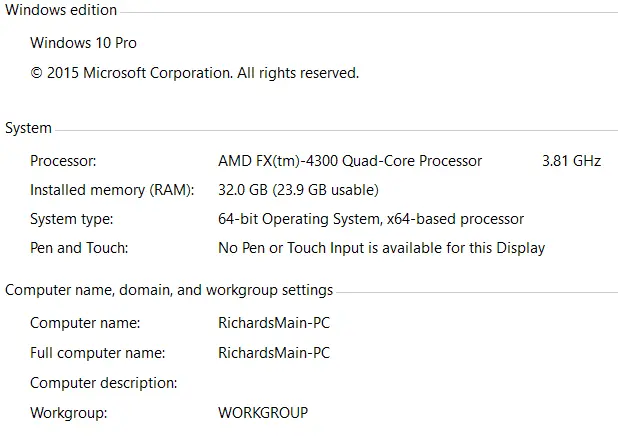Select RichardsMain-PC beside Computer name
This screenshot has height=437, width=618.
274,323
